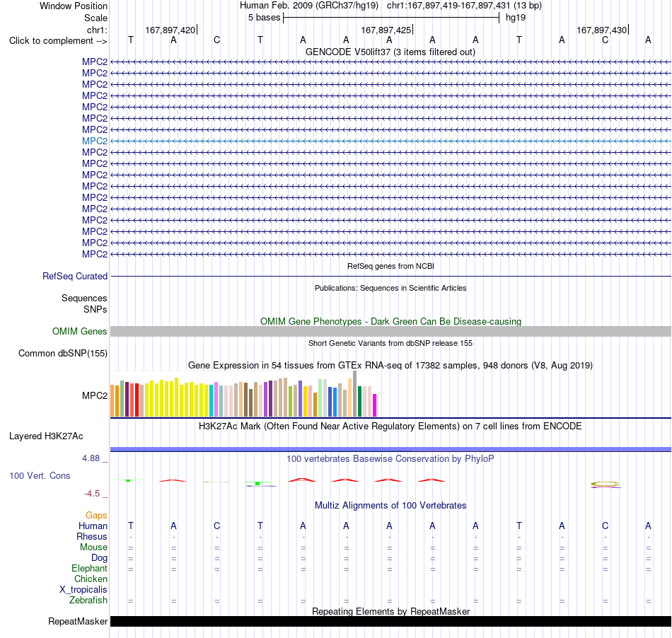Click the black RepeatMasker element bar
This screenshot has width=672, height=638.
coord(390,621)
